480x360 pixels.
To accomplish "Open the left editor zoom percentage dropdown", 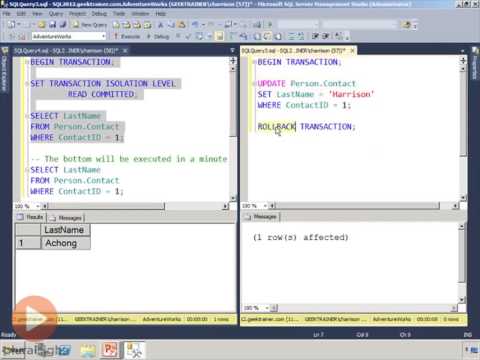I will 37,206.
